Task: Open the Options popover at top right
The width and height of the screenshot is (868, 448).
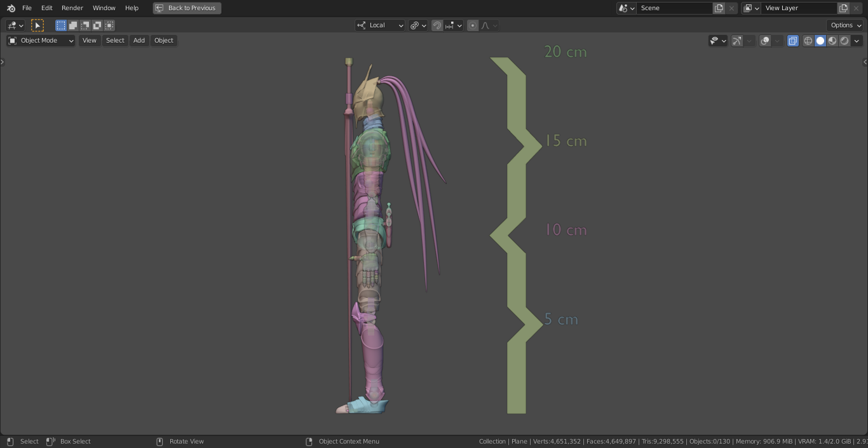Action: [844, 25]
